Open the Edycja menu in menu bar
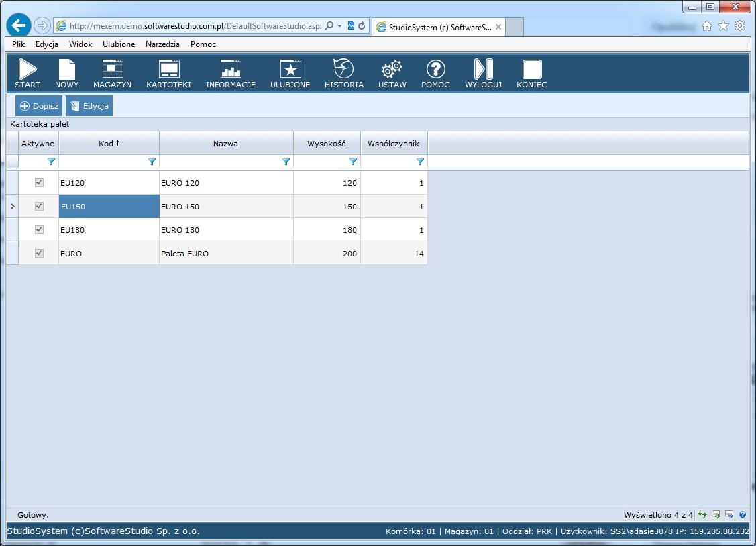The image size is (756, 546). [47, 44]
